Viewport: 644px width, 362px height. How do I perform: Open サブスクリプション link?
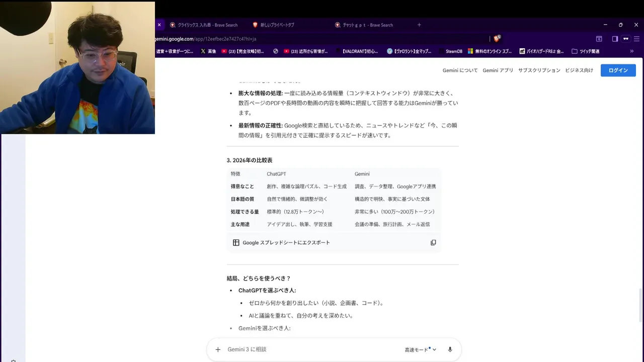click(x=539, y=70)
